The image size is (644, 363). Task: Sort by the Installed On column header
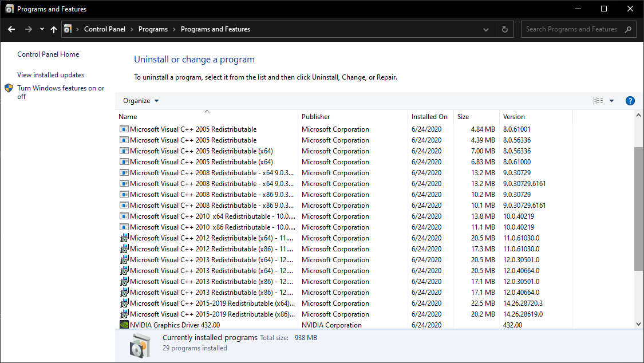pos(430,117)
